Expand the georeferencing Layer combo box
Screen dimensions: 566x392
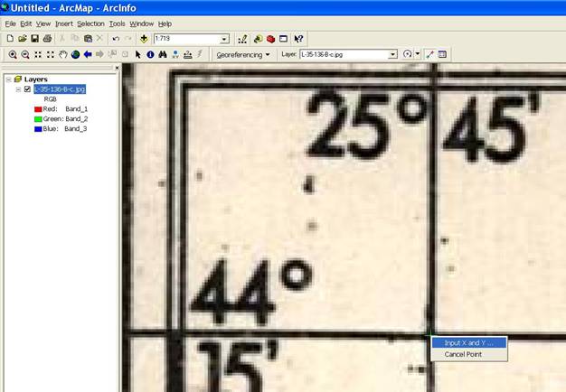(393, 54)
